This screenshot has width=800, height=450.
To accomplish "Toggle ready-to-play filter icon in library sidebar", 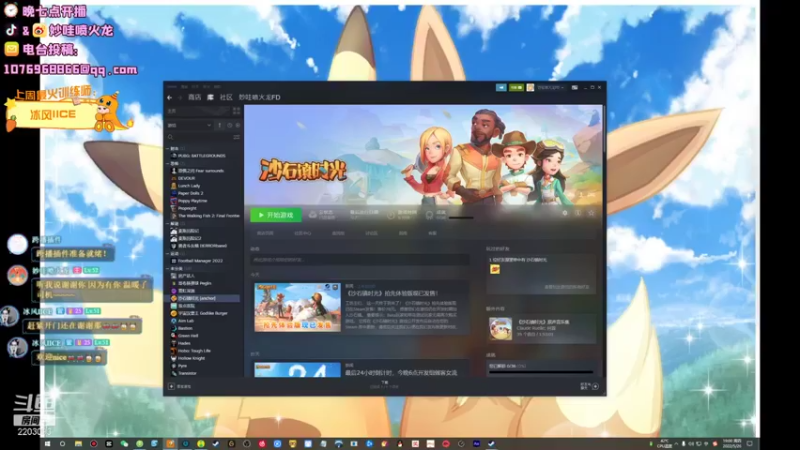I will [x=238, y=125].
